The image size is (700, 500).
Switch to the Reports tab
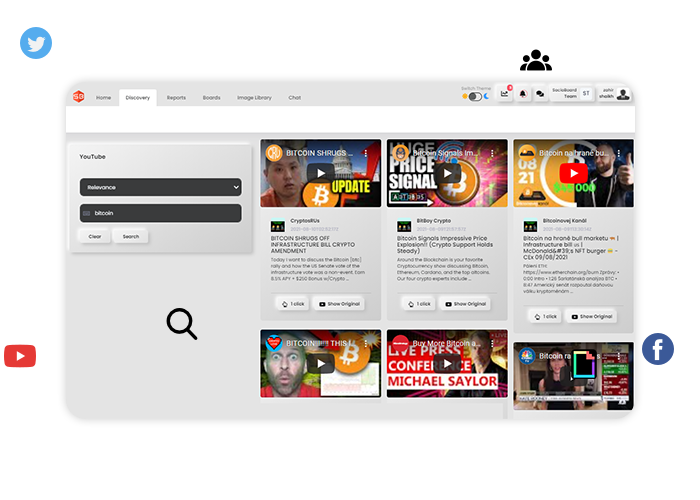tap(176, 98)
